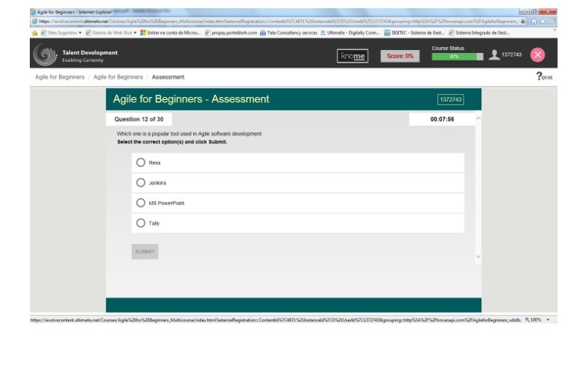Choose the Jenkins answer option
The width and height of the screenshot is (588, 370).
[141, 183]
